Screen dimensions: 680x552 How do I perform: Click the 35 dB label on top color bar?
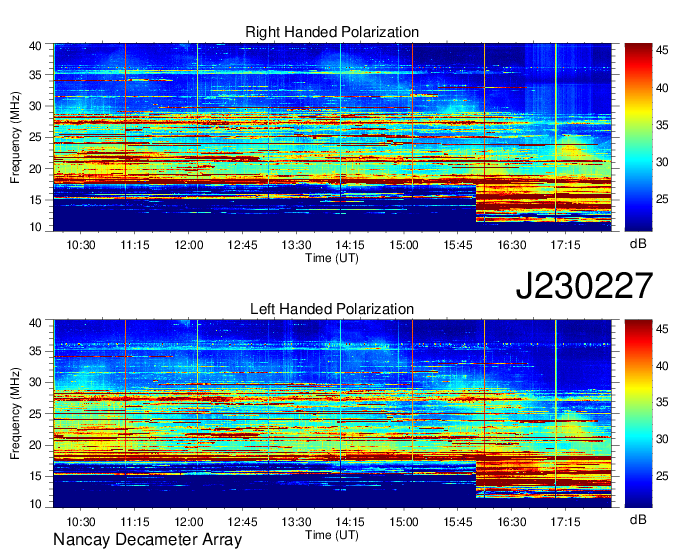pyautogui.click(x=662, y=125)
